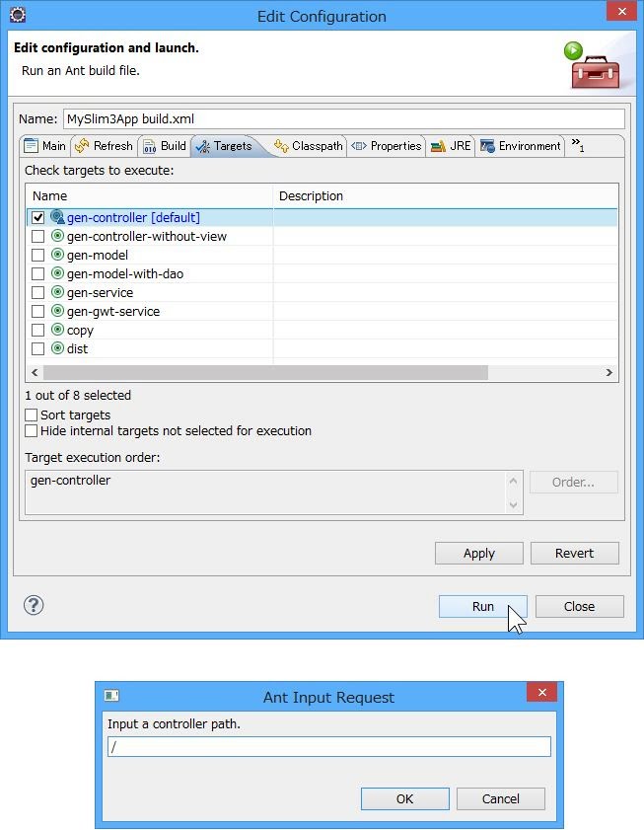Enable the Sort targets checkbox
The image size is (644, 830).
(32, 415)
